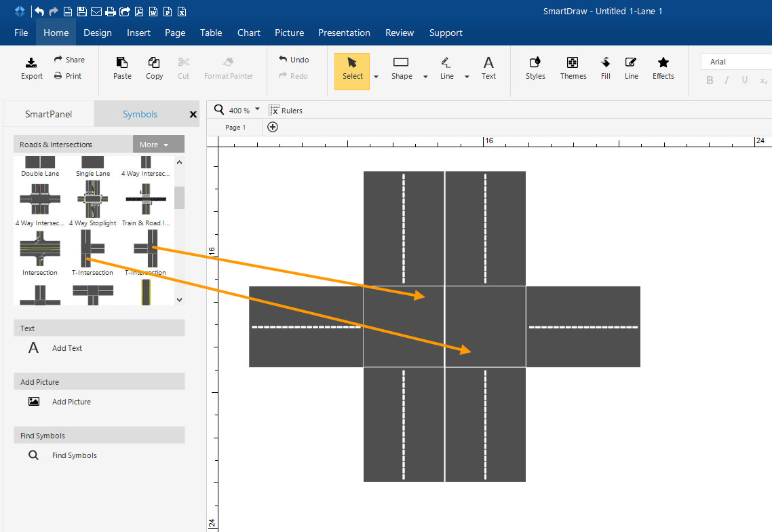The image size is (772, 532).
Task: Switch to the SmartPanel tab
Action: (x=48, y=114)
